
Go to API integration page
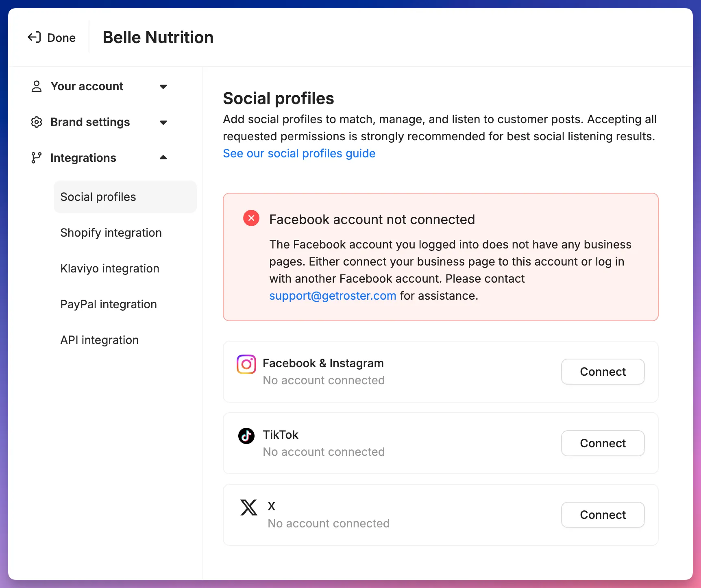click(x=100, y=340)
